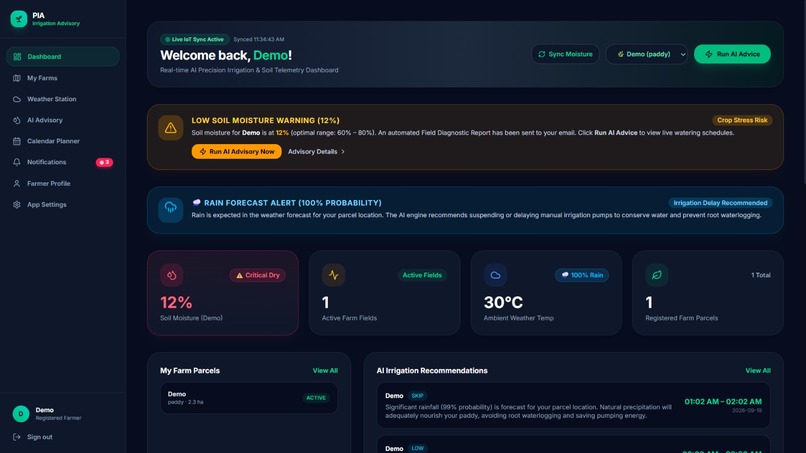The image size is (806, 453).
Task: Click the lightning icon in Run AI Advice
Action: (x=709, y=54)
